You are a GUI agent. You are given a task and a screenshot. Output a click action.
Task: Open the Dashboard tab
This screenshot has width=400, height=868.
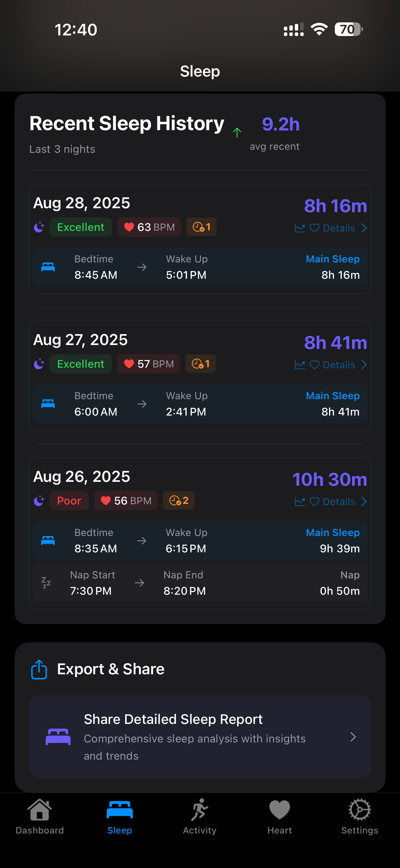click(x=40, y=816)
